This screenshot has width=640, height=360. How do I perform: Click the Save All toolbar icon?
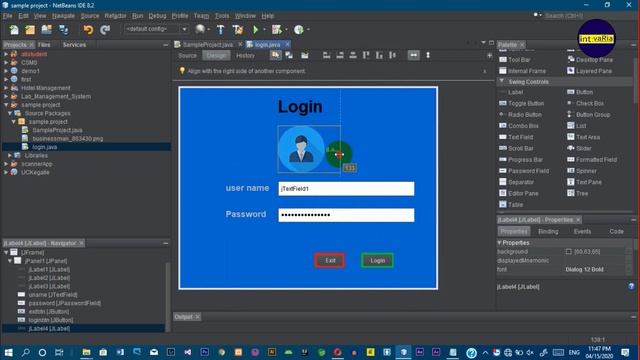64,30
